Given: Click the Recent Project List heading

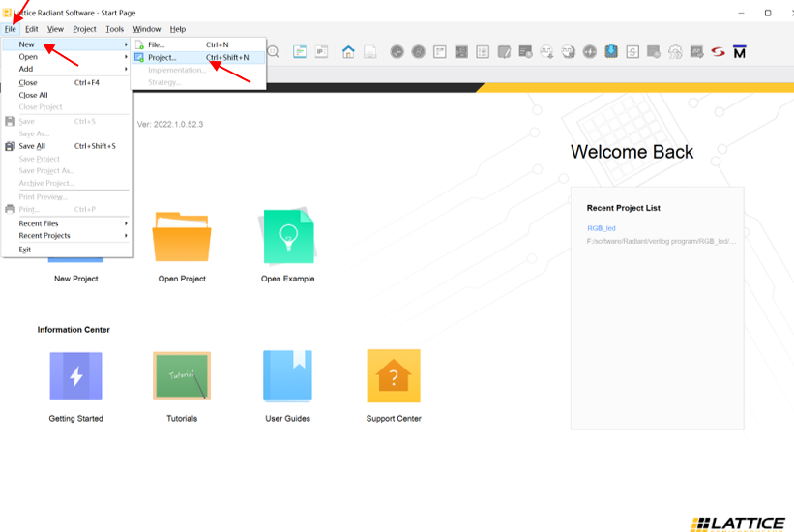Looking at the screenshot, I should tap(624, 208).
